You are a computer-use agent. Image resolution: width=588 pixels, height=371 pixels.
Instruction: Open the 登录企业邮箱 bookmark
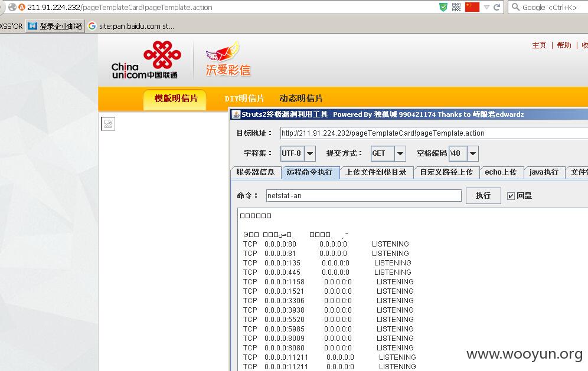point(55,26)
